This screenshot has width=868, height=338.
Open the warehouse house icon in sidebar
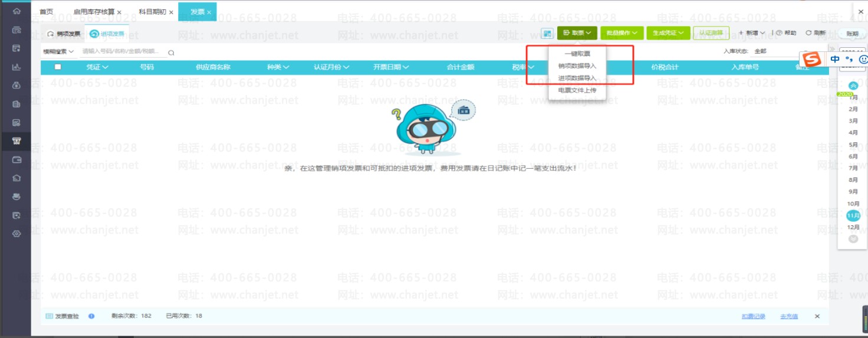point(17,178)
